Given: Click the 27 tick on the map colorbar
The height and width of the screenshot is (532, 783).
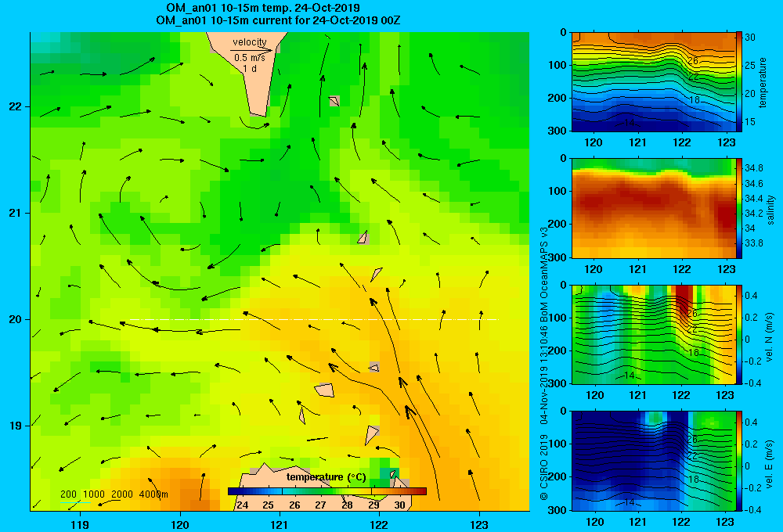Looking at the screenshot, I should [x=320, y=505].
